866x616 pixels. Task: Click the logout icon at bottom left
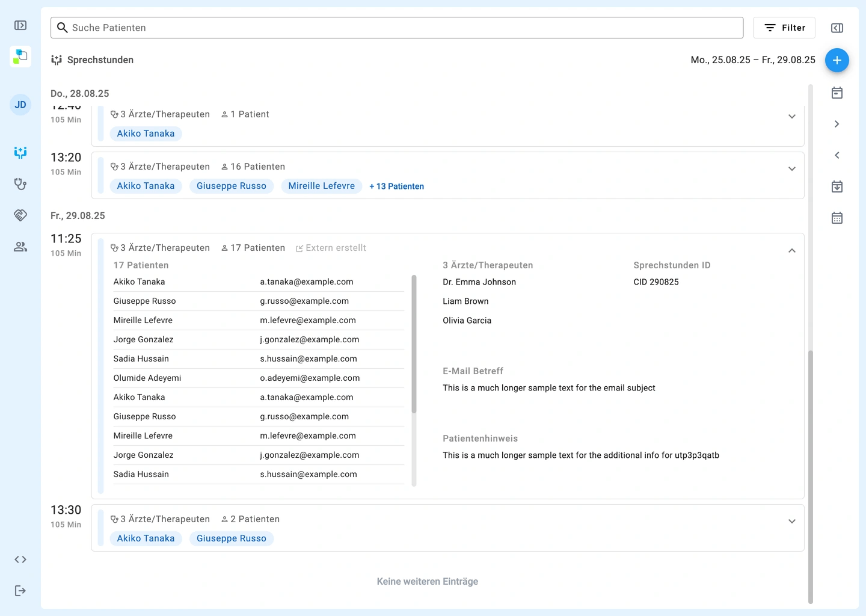point(20,591)
